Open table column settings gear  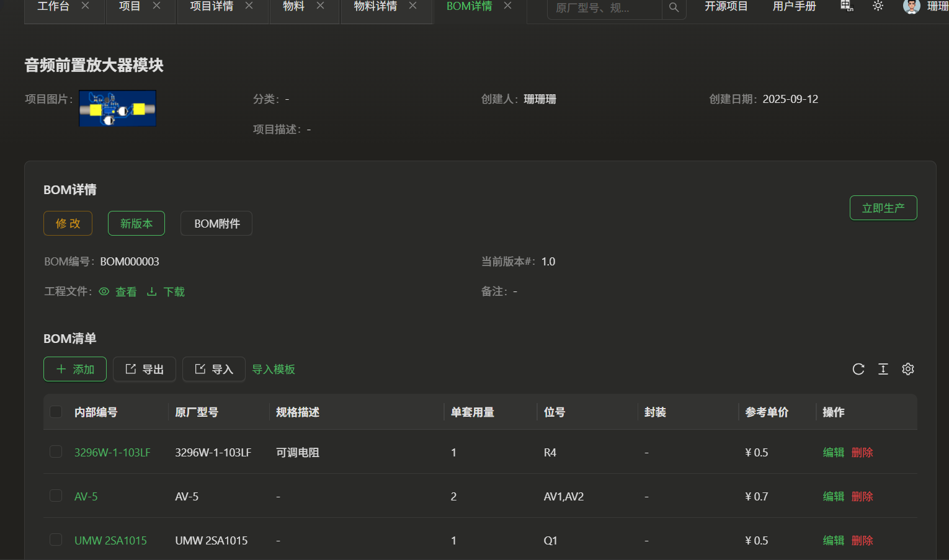pos(908,370)
